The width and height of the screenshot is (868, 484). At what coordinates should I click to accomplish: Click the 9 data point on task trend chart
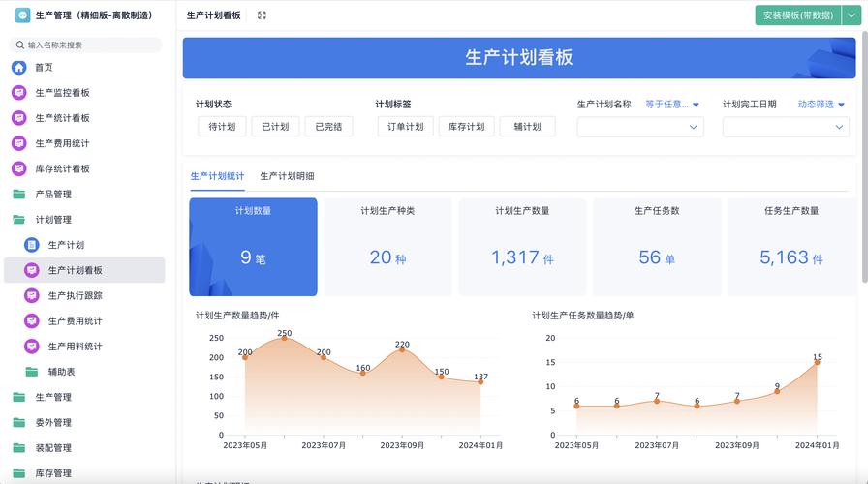[x=777, y=391]
